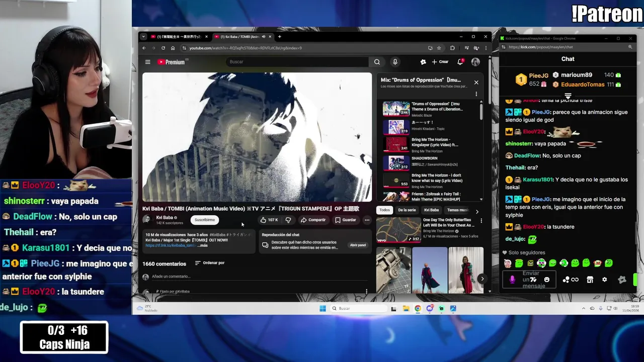Image resolution: width=644 pixels, height=362 pixels.
Task: Open Kick chat settings gear
Action: pyautogui.click(x=604, y=280)
